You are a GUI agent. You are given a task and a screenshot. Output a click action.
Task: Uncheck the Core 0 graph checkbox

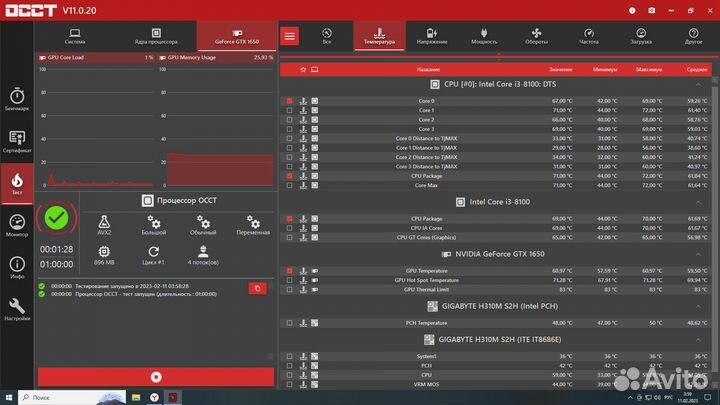tap(290, 101)
